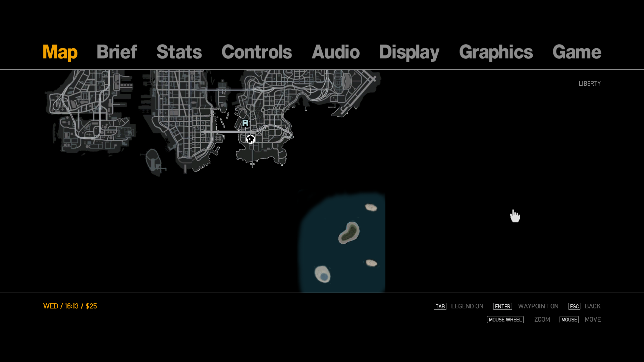The width and height of the screenshot is (644, 362).
Task: Click the R mission marker blip
Action: point(245,123)
